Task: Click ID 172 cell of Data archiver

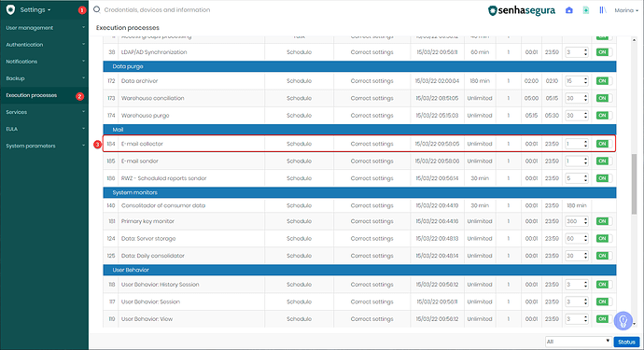Action: pyautogui.click(x=111, y=81)
